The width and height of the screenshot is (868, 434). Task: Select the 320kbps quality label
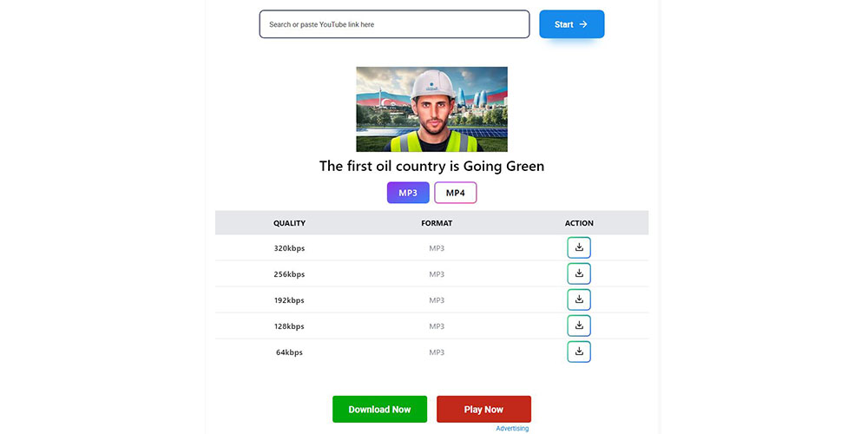(x=290, y=248)
